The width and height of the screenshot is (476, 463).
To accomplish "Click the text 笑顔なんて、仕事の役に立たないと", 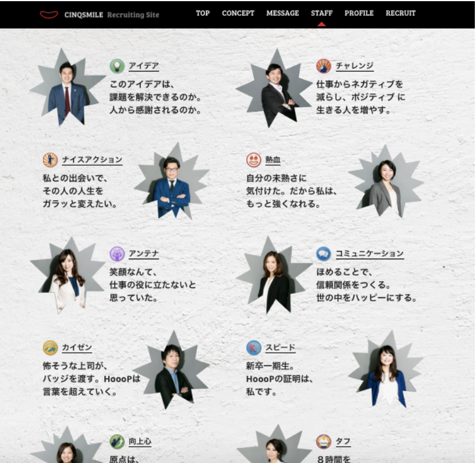I will (x=153, y=278).
